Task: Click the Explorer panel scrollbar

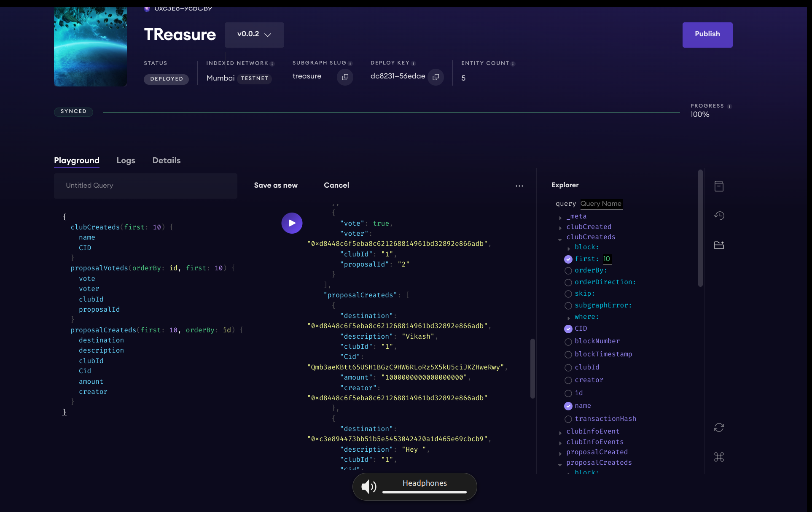Action: pyautogui.click(x=700, y=228)
